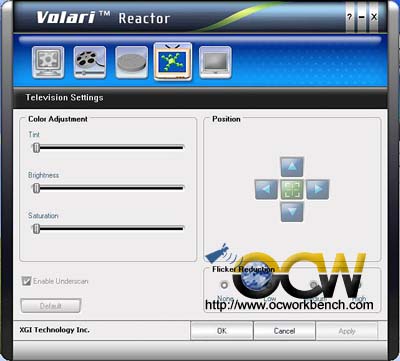The image size is (400, 361).
Task: Open the help question mark button
Action: point(349,17)
